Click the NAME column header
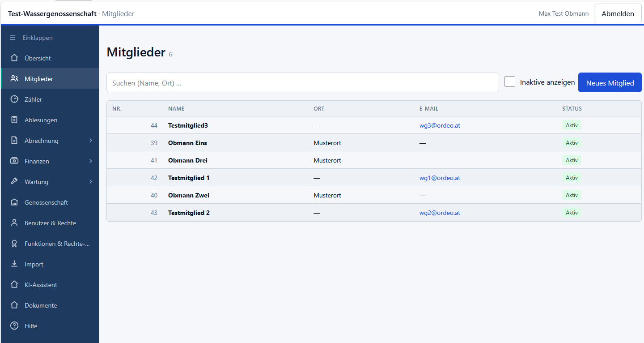The width and height of the screenshot is (644, 343). [176, 109]
